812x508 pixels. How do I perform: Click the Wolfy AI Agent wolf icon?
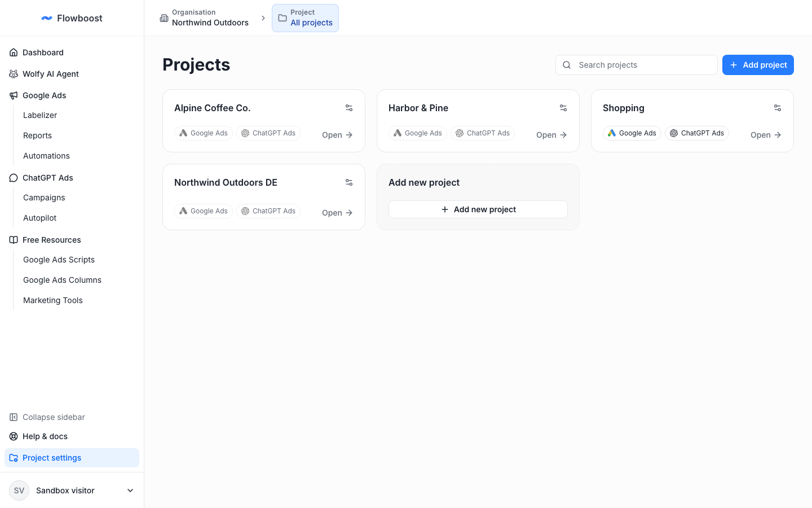click(14, 74)
